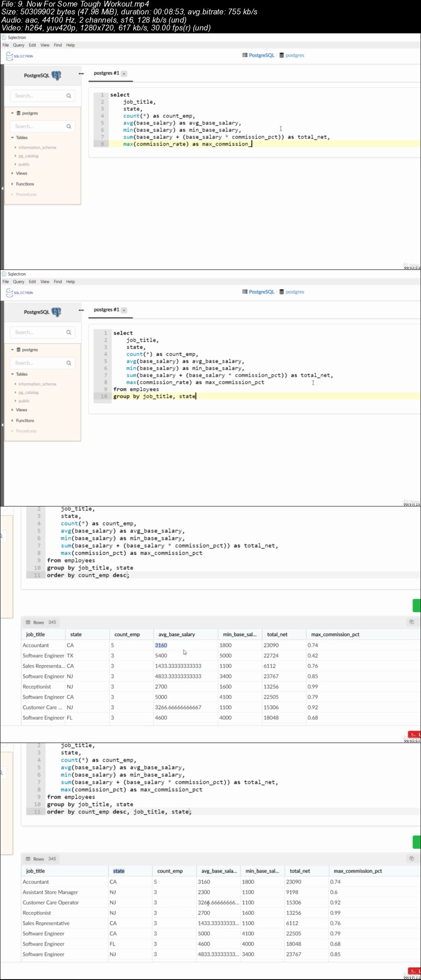Screen dimensions: 421x980
Task: Collapse the Tables node in the top frame
Action: pos(12,138)
